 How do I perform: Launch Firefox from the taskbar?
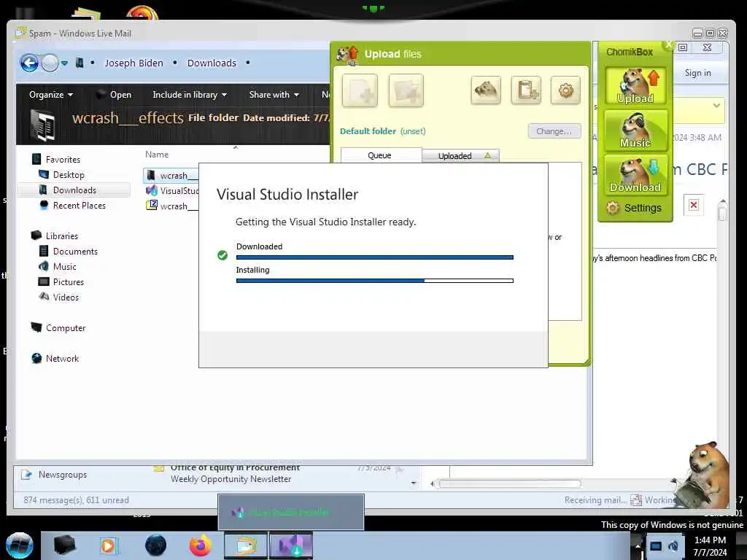point(201,545)
